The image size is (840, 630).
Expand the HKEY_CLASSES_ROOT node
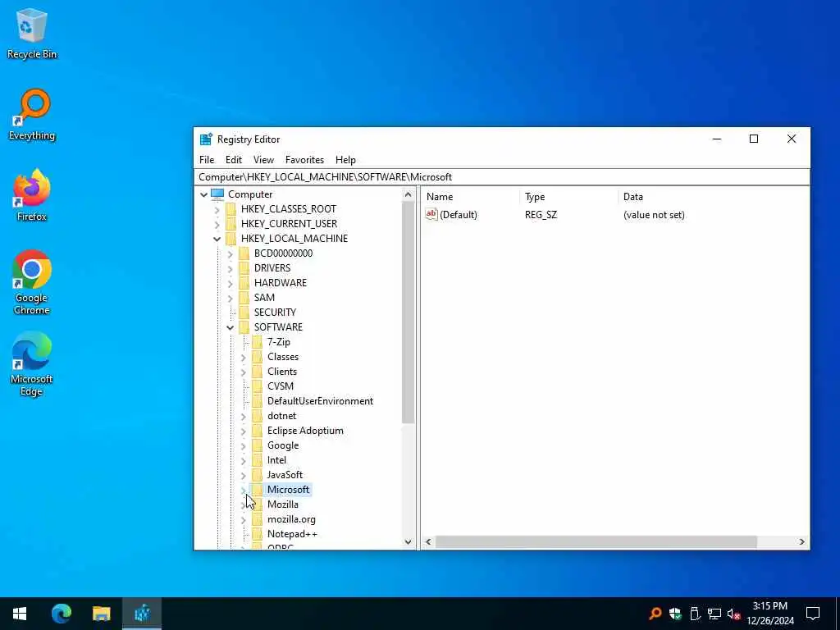(217, 209)
